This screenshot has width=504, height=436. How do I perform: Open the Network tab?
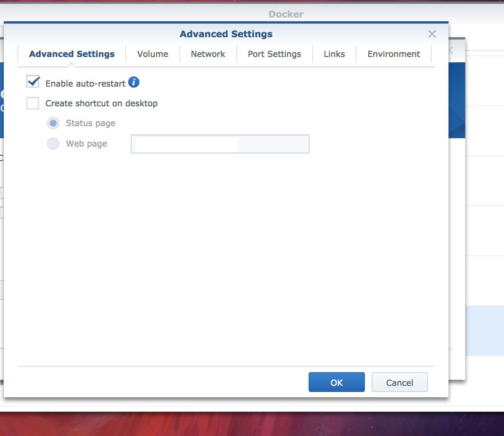click(x=208, y=54)
